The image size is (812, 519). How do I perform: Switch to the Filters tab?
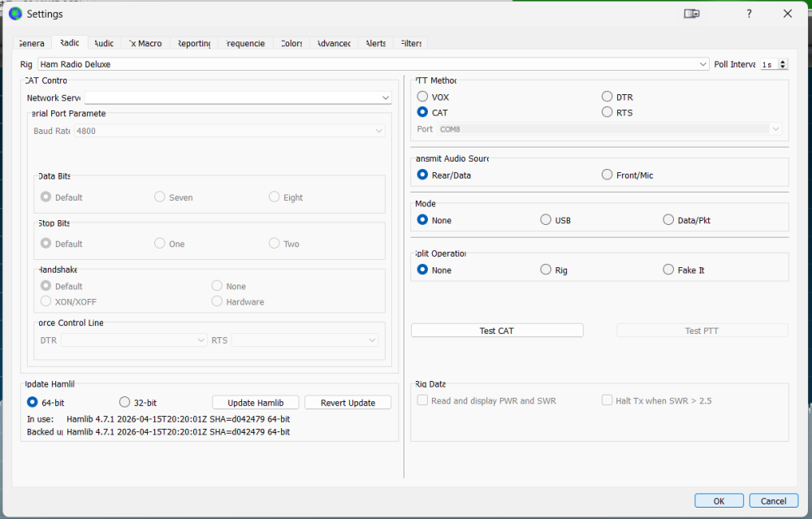tap(411, 44)
